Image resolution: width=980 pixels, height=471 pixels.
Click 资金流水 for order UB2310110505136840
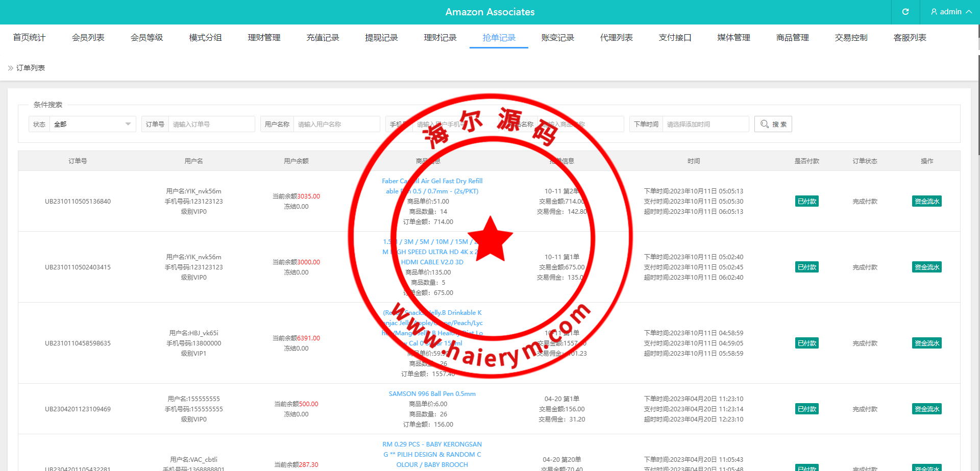[926, 201]
